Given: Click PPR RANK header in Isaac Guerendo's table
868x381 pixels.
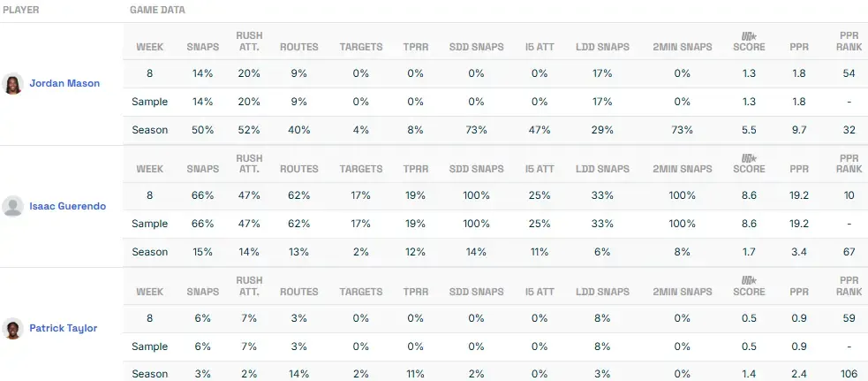Looking at the screenshot, I should tap(849, 164).
